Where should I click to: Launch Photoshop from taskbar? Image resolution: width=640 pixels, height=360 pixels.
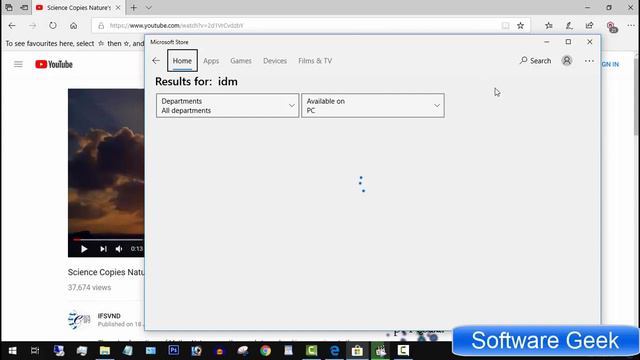click(173, 350)
